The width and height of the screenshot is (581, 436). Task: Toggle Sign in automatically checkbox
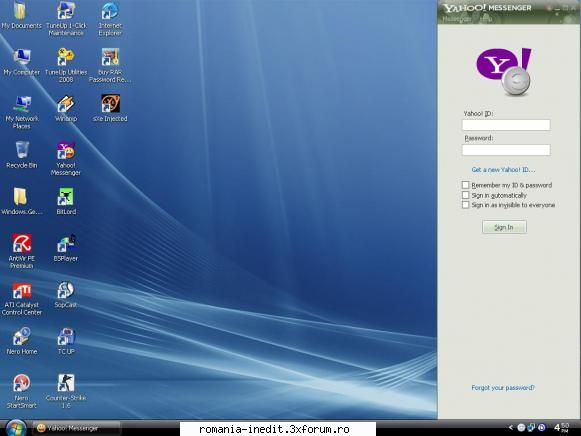pos(466,195)
